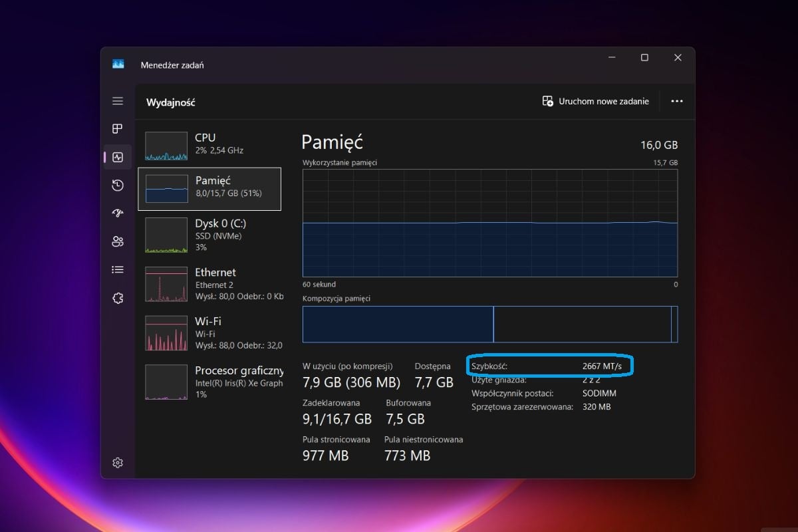The height and width of the screenshot is (532, 798).
Task: Open Task Manager settings gear
Action: 118,463
